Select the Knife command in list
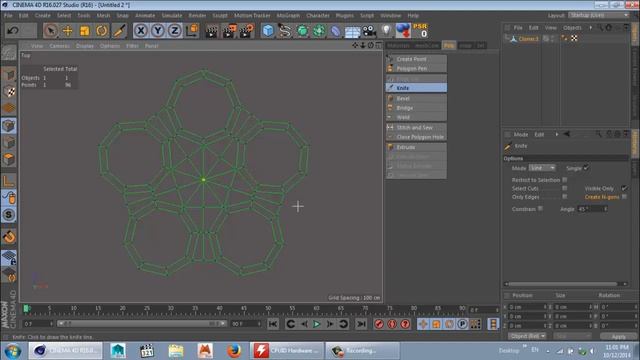The width and height of the screenshot is (640, 360). tap(416, 88)
